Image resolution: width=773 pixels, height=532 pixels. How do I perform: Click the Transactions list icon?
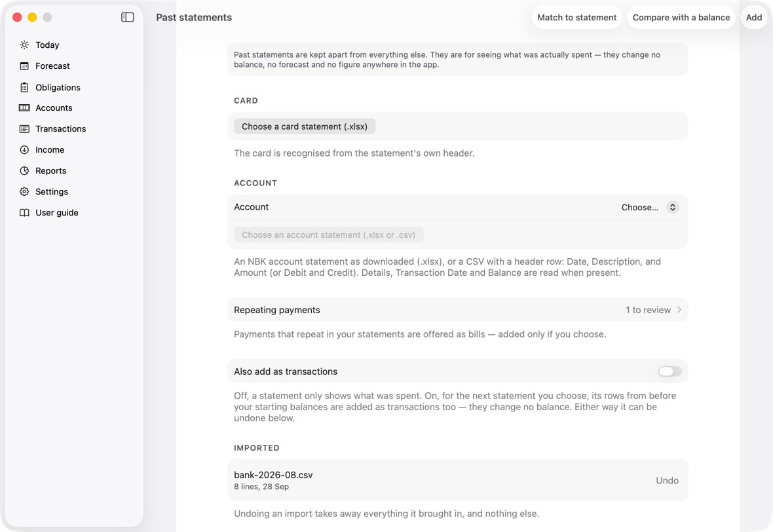(x=24, y=128)
